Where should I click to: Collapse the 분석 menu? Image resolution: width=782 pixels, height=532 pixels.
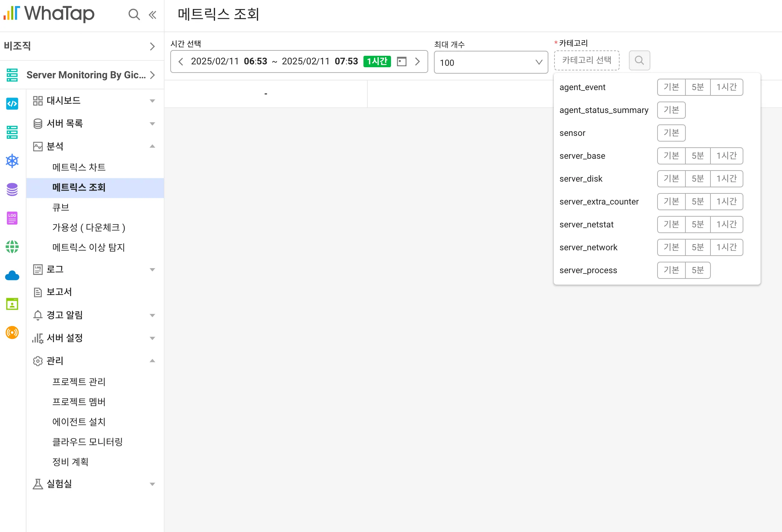[95, 147]
